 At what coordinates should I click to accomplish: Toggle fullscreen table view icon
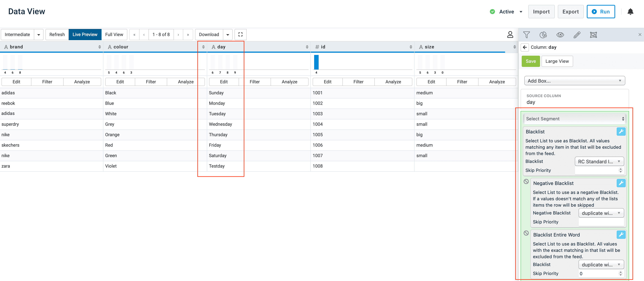(240, 34)
